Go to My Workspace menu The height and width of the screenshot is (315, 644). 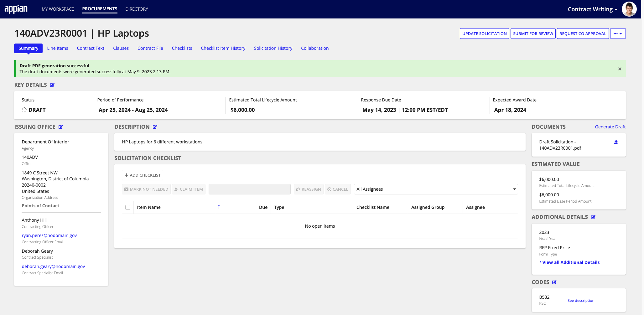point(58,9)
